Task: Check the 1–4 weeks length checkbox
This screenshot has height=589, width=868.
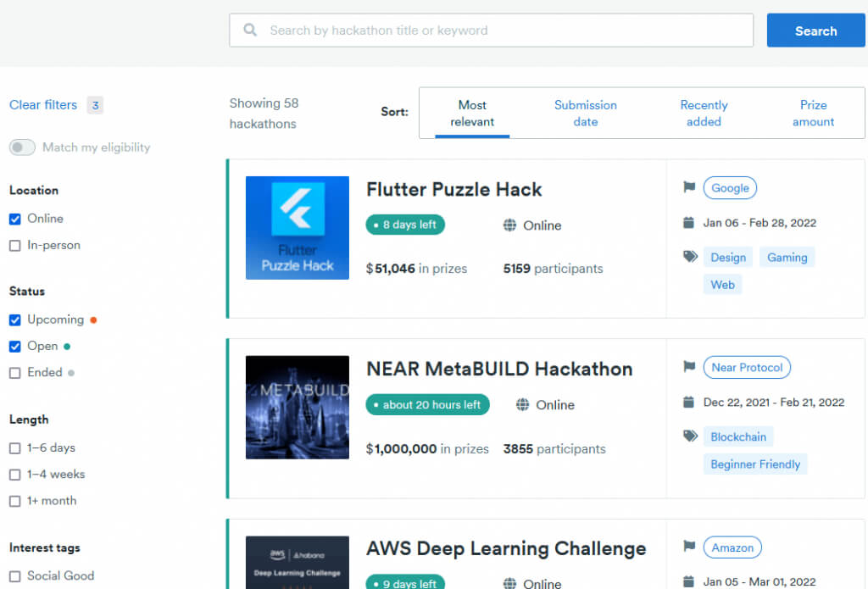Action: pos(15,475)
